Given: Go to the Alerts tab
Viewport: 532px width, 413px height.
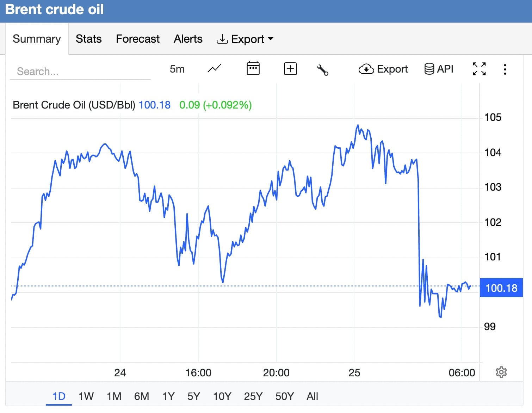Looking at the screenshot, I should [x=188, y=39].
